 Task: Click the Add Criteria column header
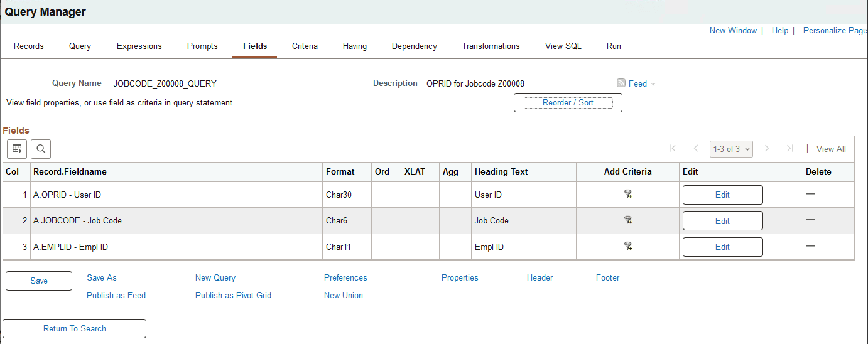click(627, 171)
